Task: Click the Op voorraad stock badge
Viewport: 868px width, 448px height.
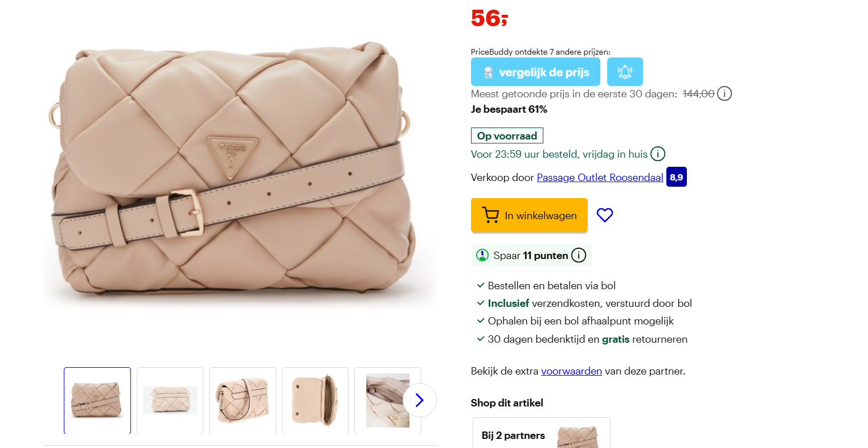Action: [507, 135]
